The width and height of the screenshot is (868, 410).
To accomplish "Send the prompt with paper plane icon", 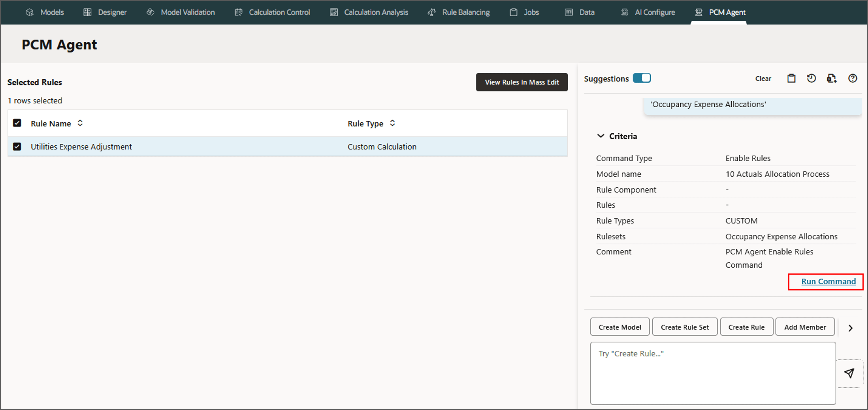I will [x=849, y=373].
